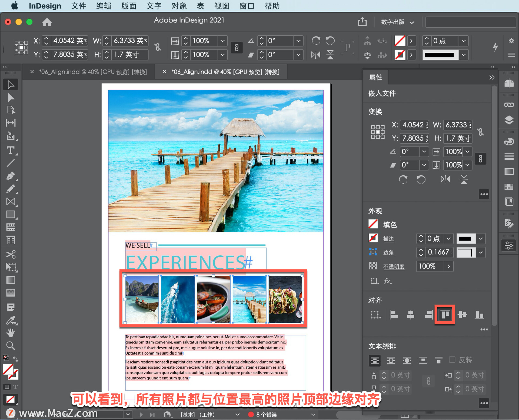Image resolution: width=519 pixels, height=420 pixels.
Task: Click the 不透明度 opacity link
Action: tap(394, 266)
